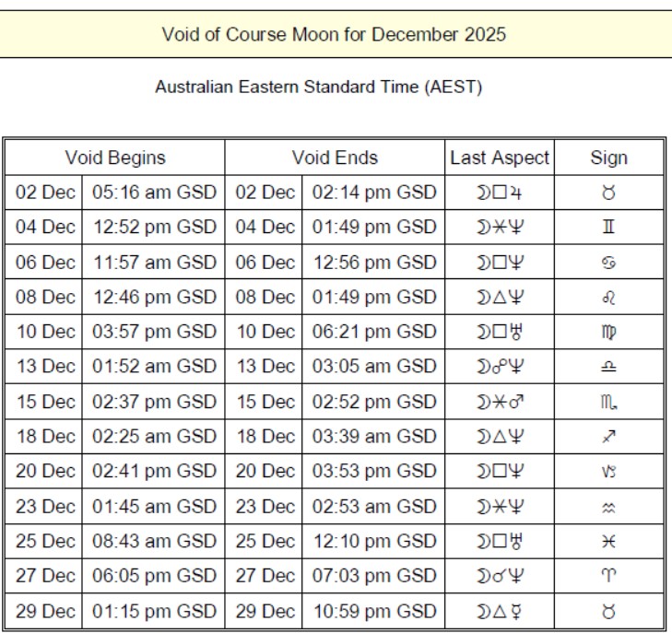
Task: Click the Libra sign glyph
Action: [x=608, y=367]
